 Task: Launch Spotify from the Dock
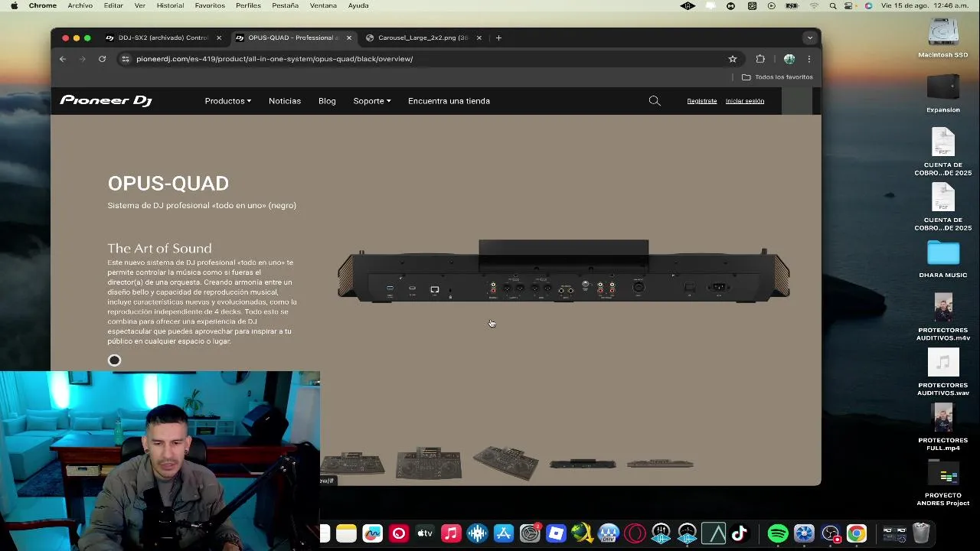778,533
